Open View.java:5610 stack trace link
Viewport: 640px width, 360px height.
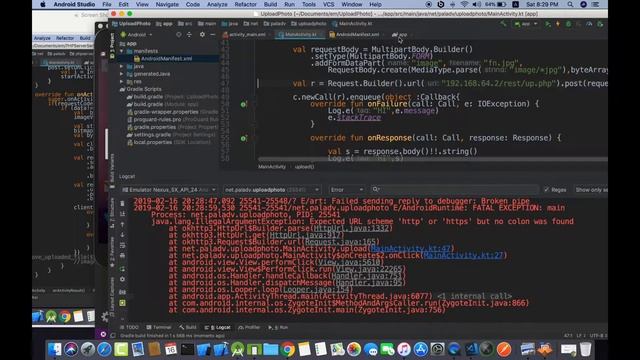350,262
